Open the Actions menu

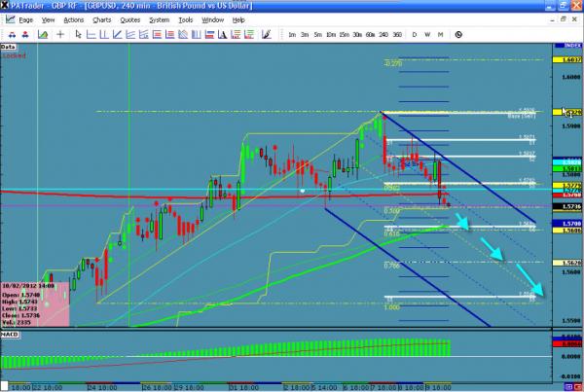(x=74, y=20)
